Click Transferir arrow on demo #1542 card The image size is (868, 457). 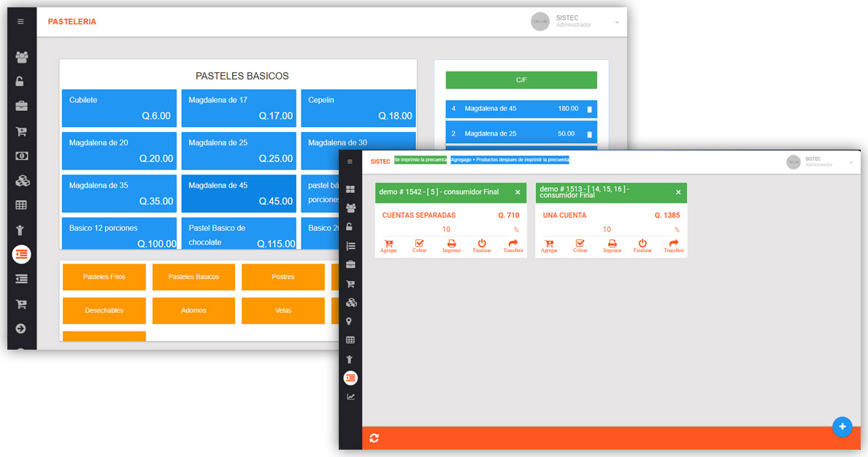[x=512, y=245]
